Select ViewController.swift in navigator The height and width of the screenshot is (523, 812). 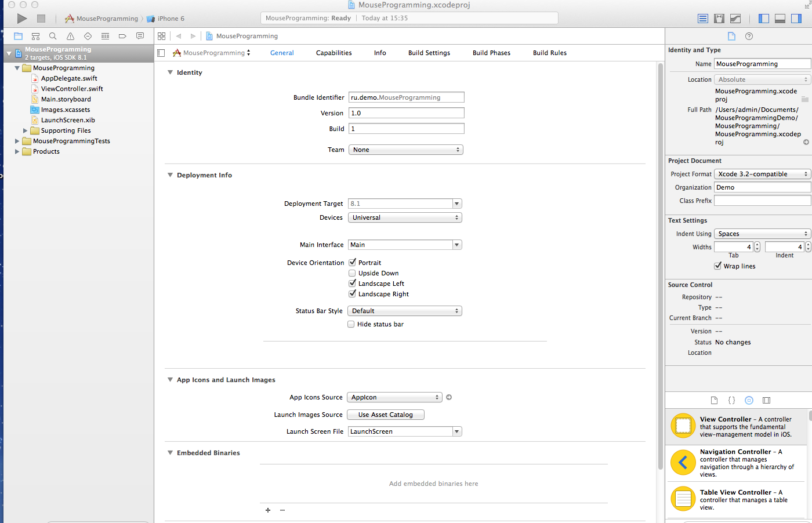click(x=72, y=89)
